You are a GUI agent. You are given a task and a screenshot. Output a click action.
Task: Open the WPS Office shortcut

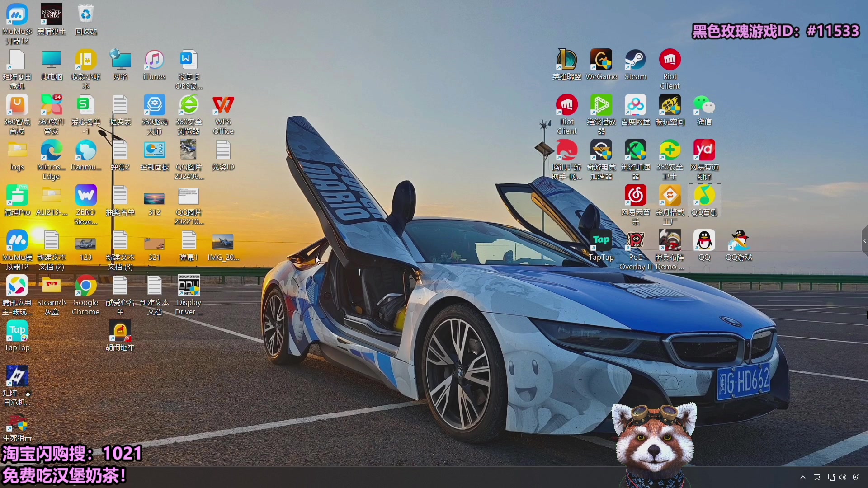[x=223, y=106]
